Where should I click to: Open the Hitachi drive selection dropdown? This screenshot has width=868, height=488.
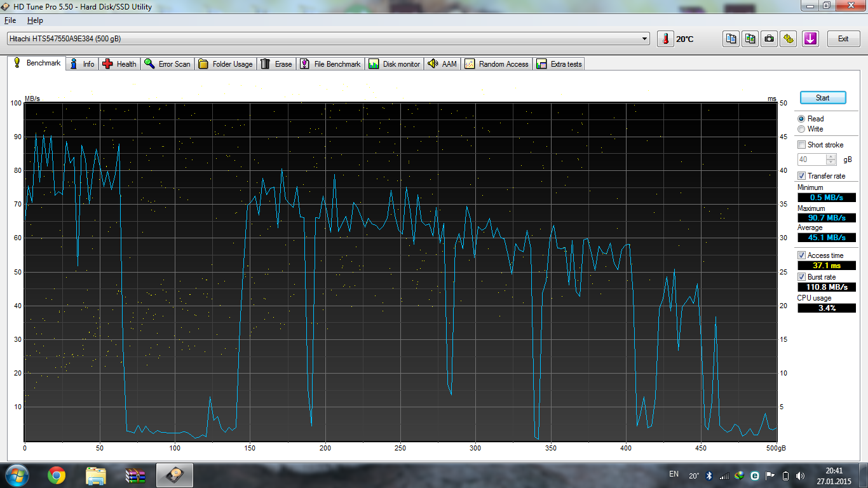click(x=328, y=39)
